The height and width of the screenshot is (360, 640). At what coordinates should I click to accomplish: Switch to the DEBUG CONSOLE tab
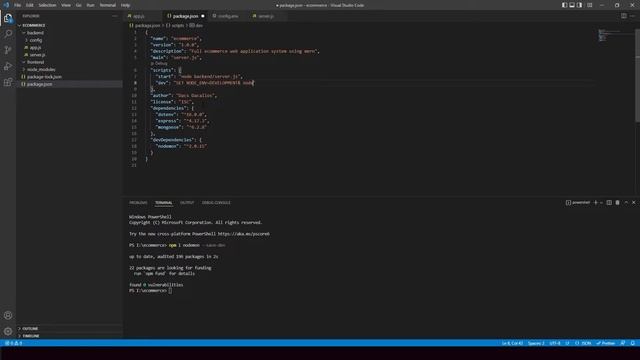(x=216, y=202)
